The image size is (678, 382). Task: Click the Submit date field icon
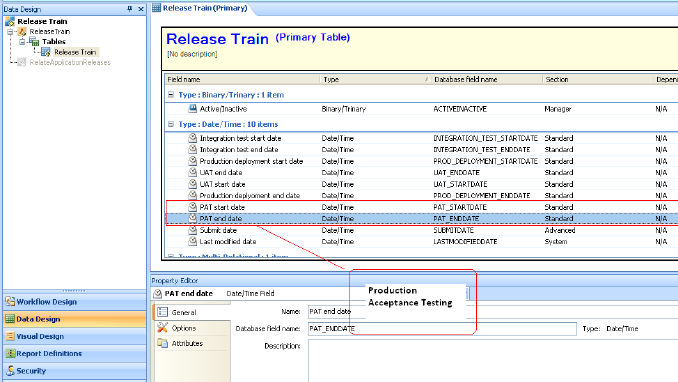pyautogui.click(x=192, y=230)
